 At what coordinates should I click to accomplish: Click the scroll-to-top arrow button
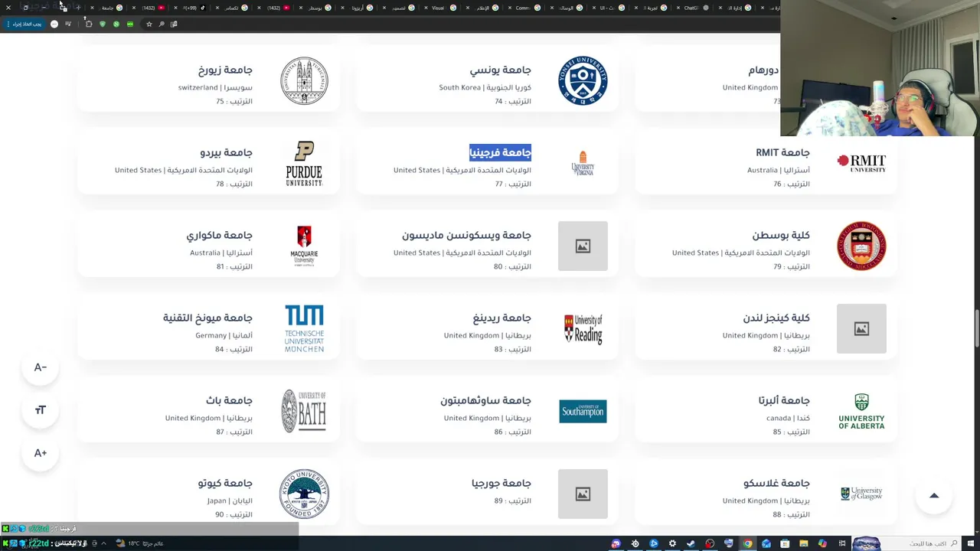click(934, 496)
